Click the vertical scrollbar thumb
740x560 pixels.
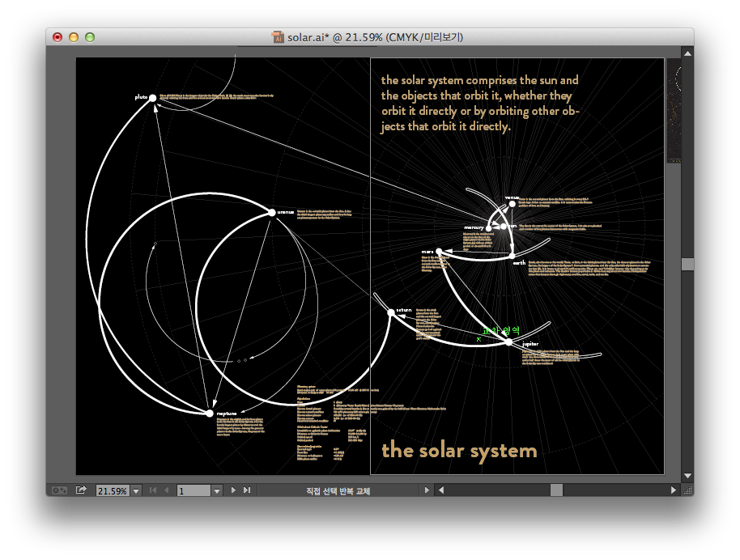point(687,264)
